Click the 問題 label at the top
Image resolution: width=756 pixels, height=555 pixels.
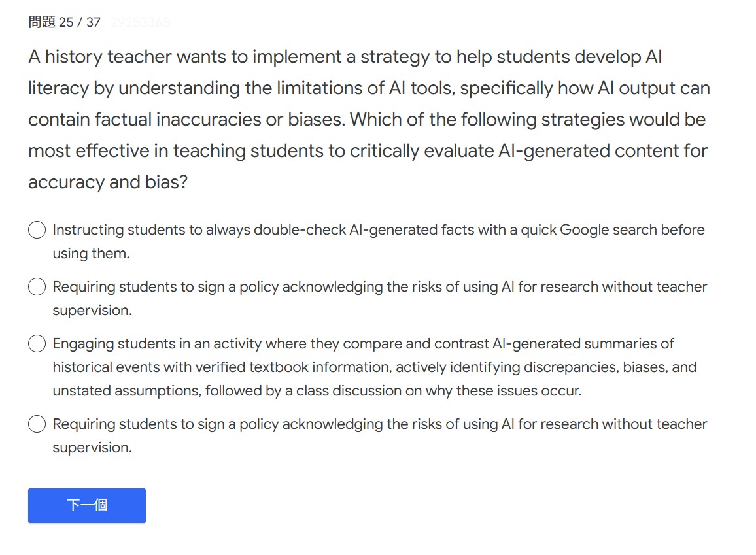(x=42, y=22)
